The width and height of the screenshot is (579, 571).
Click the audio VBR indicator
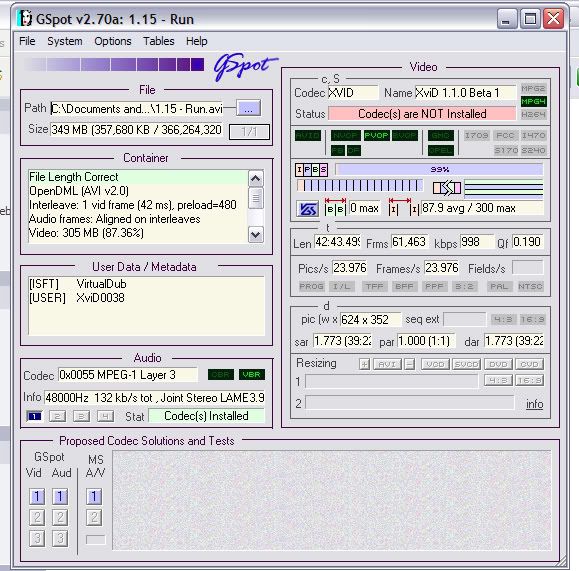(x=252, y=375)
